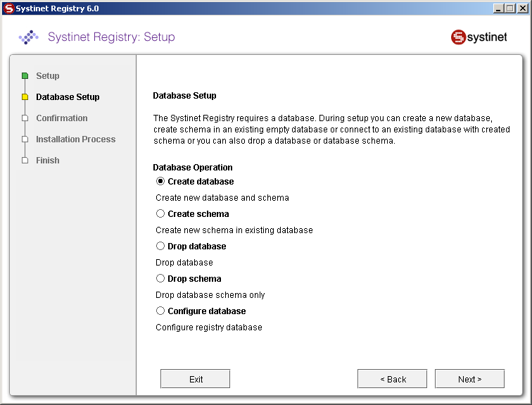Select the Confirmation step label
Image resolution: width=532 pixels, height=405 pixels.
point(62,118)
